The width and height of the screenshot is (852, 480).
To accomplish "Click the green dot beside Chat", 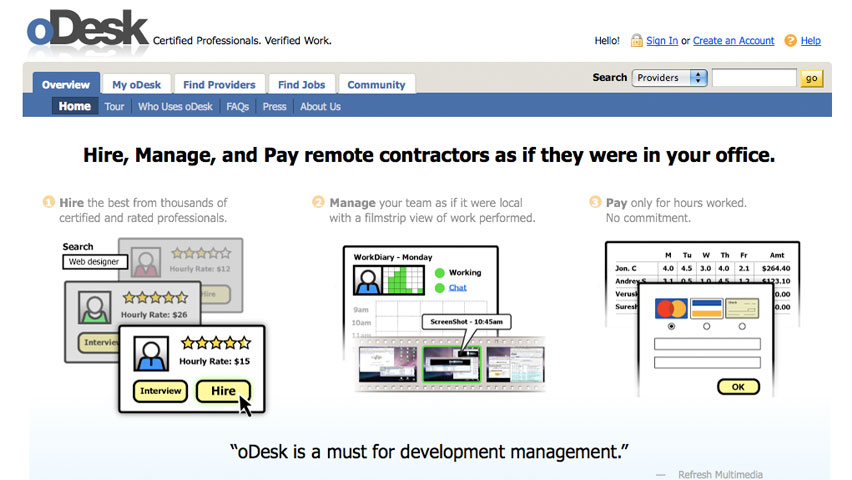I will [440, 288].
